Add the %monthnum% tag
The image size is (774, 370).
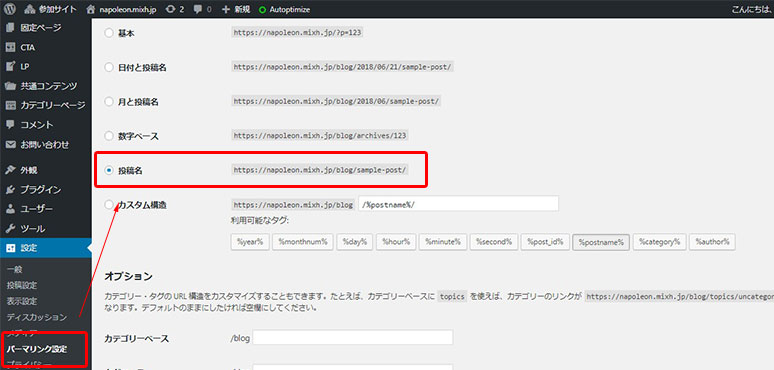coord(303,242)
